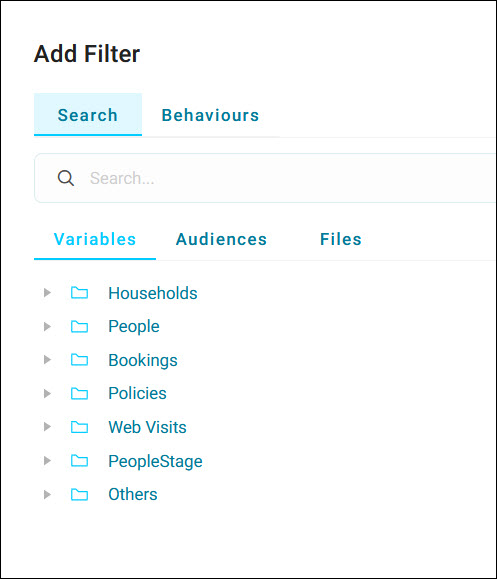Open the Audiences tab
Viewport: 497px width, 579px height.
221,239
